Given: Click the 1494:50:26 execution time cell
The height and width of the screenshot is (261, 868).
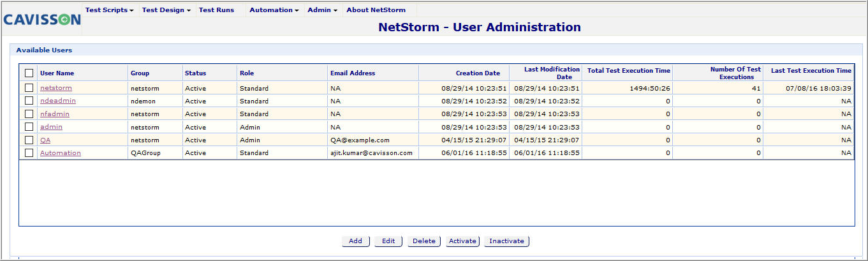Looking at the screenshot, I should coord(650,89).
